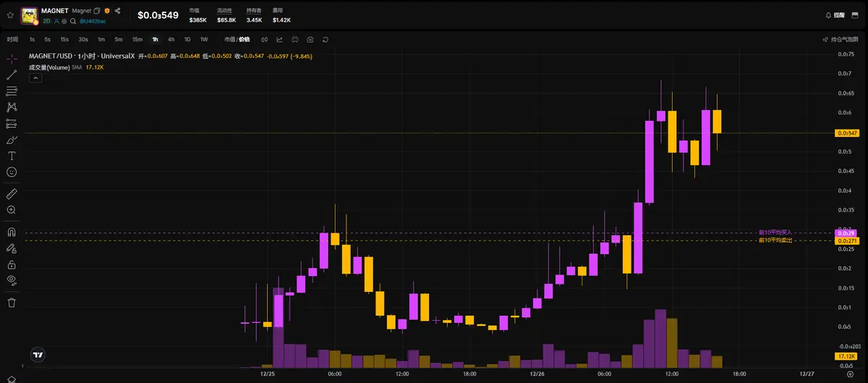The height and width of the screenshot is (383, 868).
Task: Click the TradingView logo badge
Action: point(38,355)
